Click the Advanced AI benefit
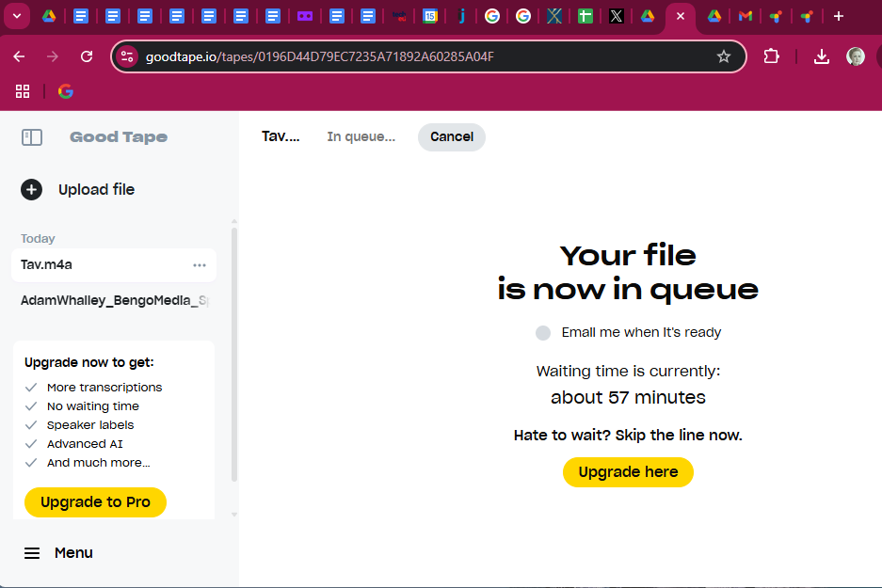Viewport: 882px width, 588px height. [x=85, y=443]
